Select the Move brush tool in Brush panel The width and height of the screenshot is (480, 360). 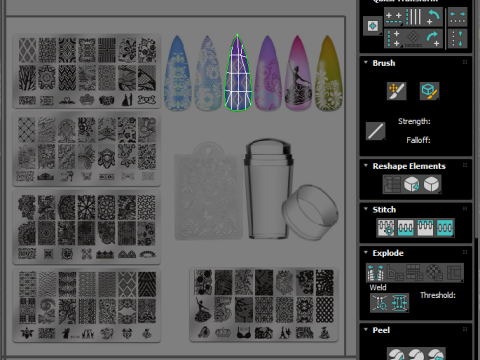397,91
